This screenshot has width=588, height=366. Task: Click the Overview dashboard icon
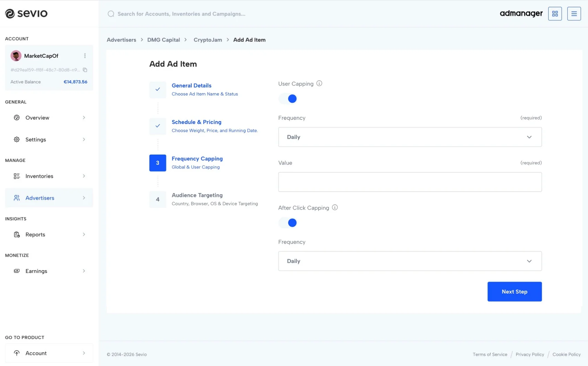tap(17, 118)
